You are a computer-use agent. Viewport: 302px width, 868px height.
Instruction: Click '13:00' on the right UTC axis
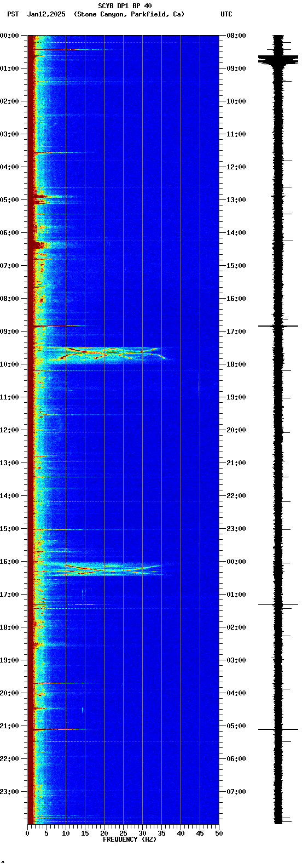tap(236, 200)
